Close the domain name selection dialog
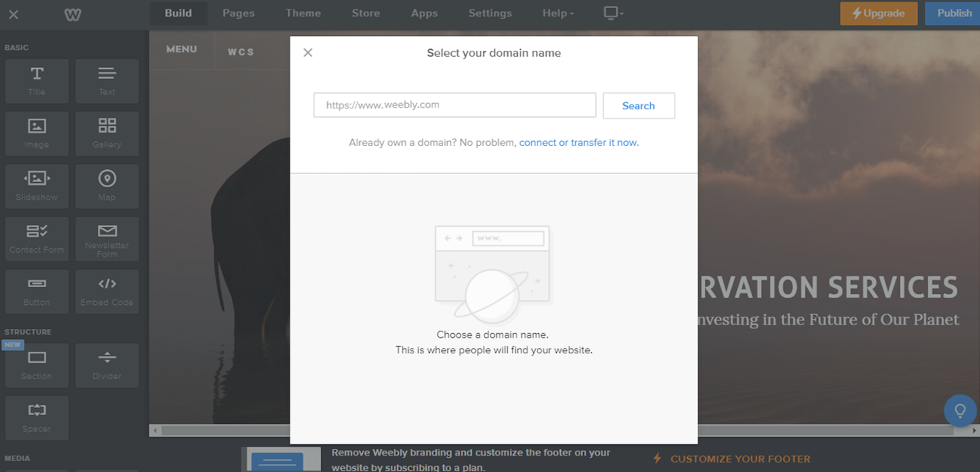Image resolution: width=980 pixels, height=472 pixels. point(308,53)
